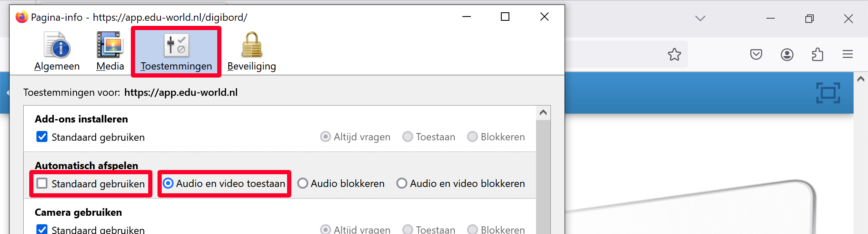Screen dimensions: 868x234
Task: Open the Firefox hamburger menu
Action: 847,54
